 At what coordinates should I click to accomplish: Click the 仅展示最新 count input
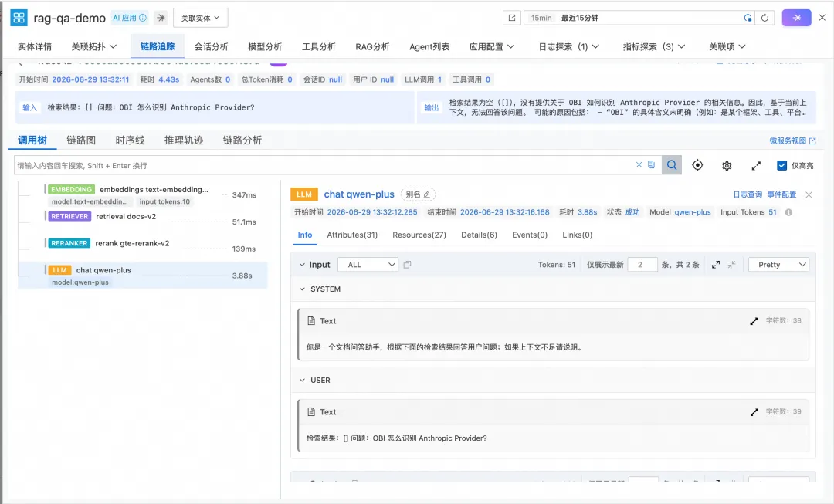[642, 264]
